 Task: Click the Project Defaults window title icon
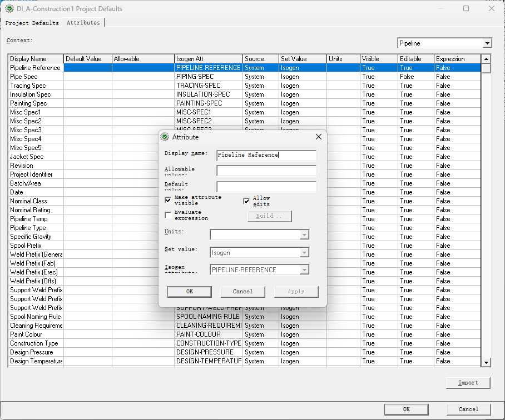(x=9, y=8)
